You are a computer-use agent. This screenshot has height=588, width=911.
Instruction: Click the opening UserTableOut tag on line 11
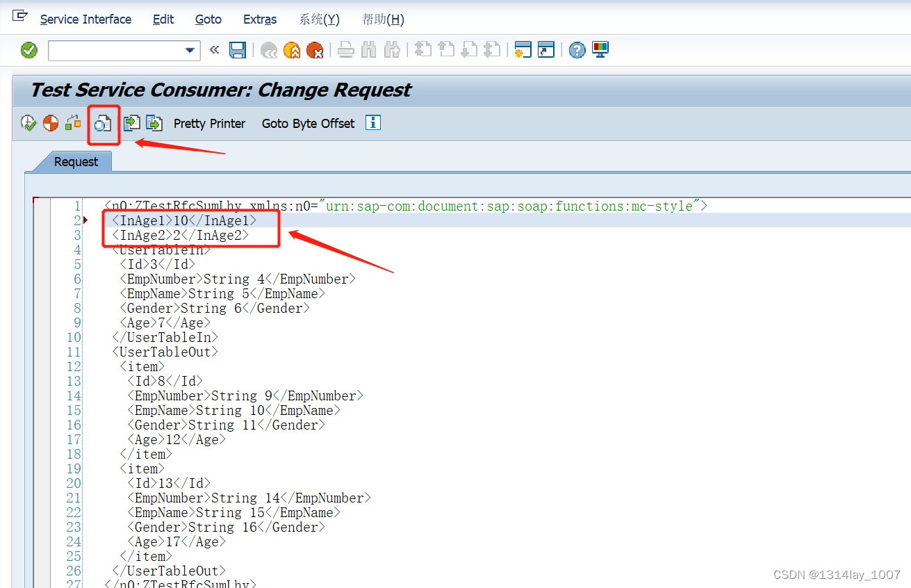(165, 352)
